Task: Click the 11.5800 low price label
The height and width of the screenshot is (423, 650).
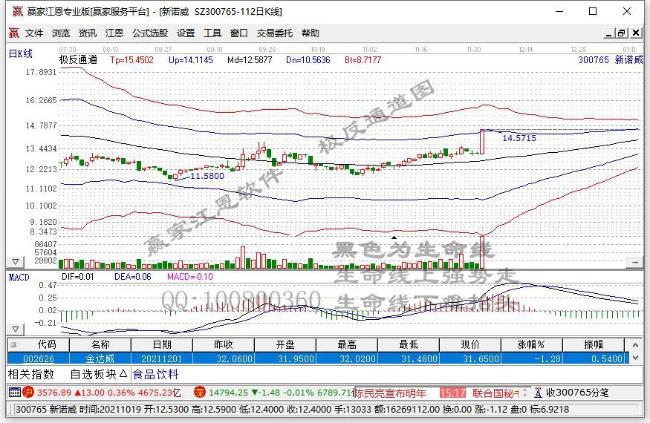Action: pyautogui.click(x=207, y=176)
